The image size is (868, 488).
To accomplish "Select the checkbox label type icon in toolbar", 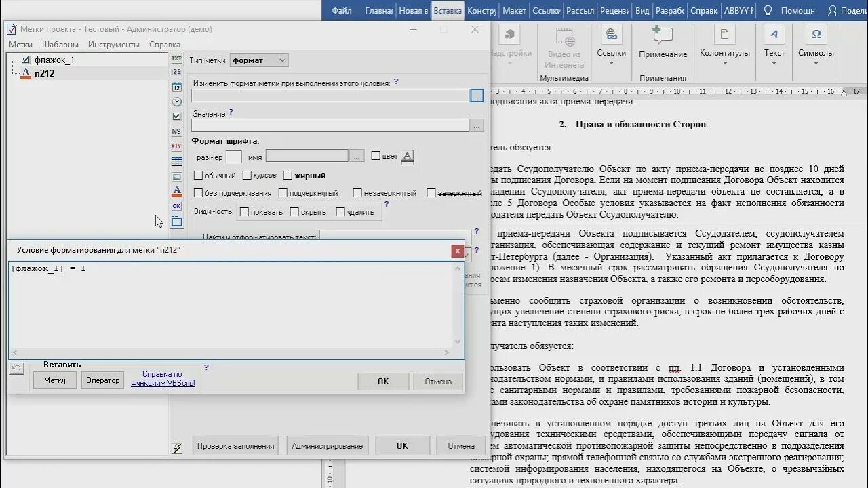I will 176,117.
